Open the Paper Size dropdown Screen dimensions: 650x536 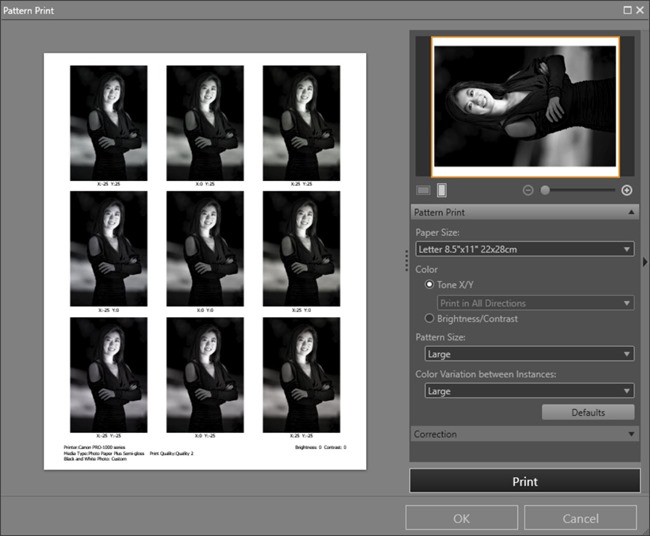pyautogui.click(x=525, y=249)
